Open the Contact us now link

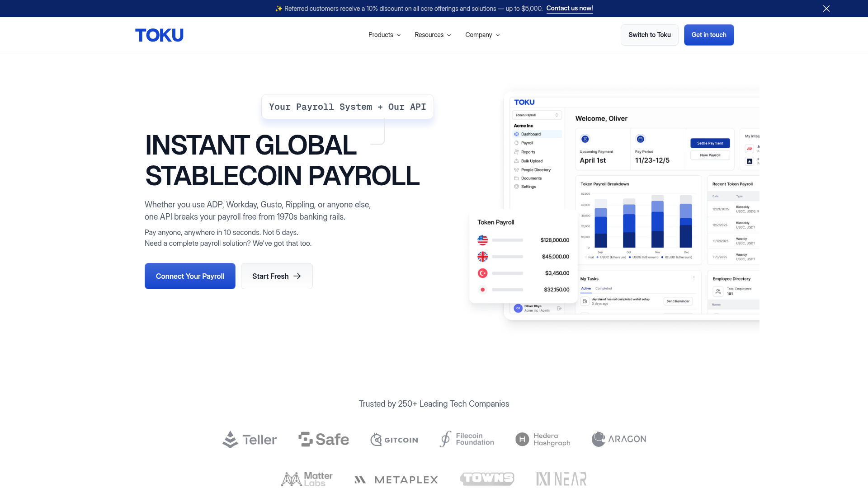570,9
